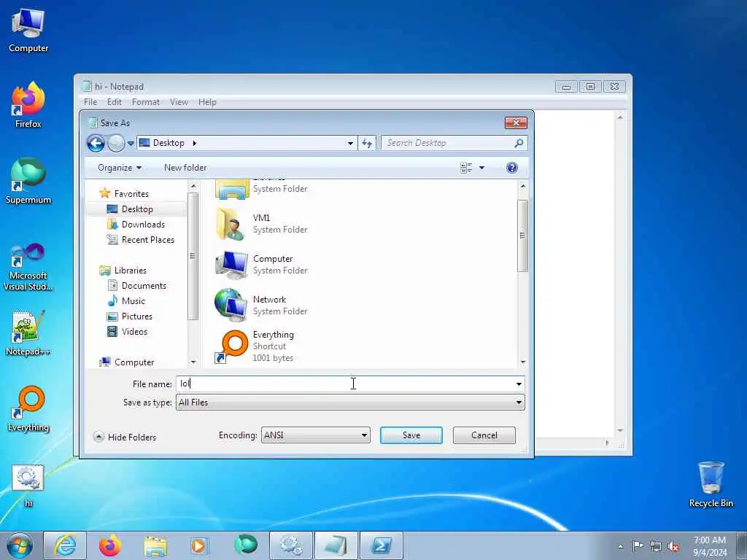Click the hi file desktop icon
Screen dimensions: 747x560
(x=28, y=486)
